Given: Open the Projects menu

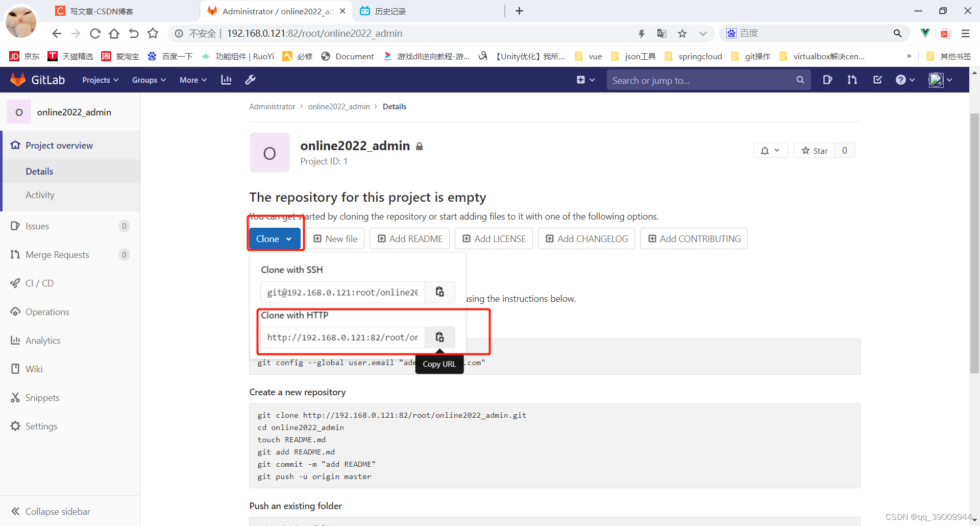Looking at the screenshot, I should click(101, 80).
